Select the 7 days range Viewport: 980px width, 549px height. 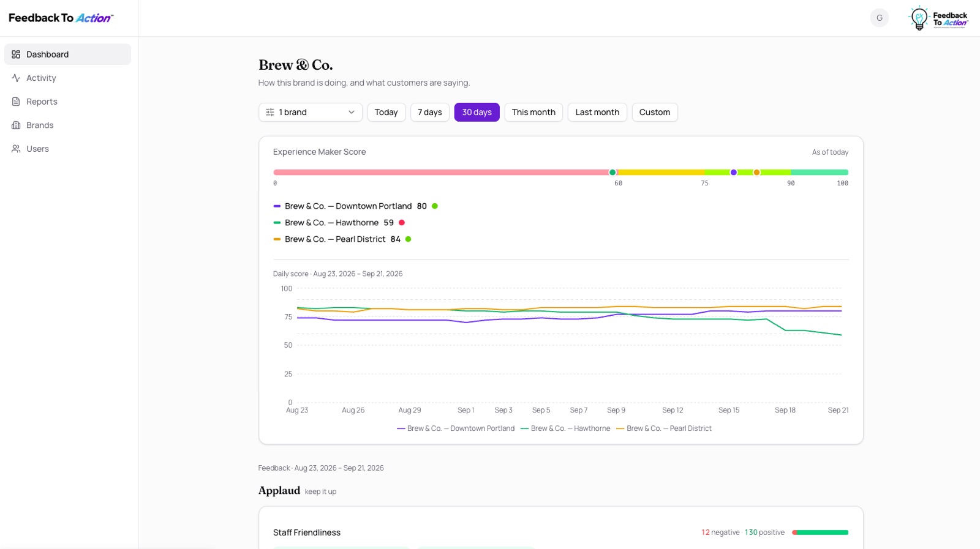[x=430, y=112]
